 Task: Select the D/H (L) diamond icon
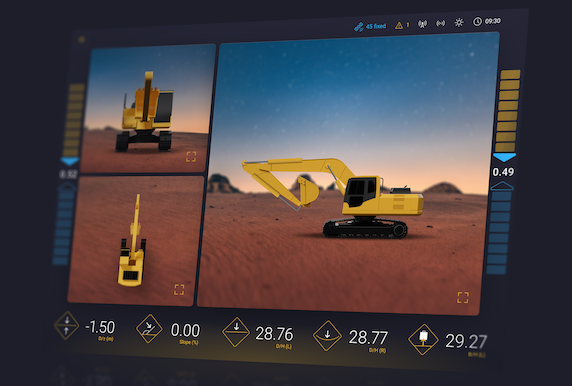tap(236, 332)
